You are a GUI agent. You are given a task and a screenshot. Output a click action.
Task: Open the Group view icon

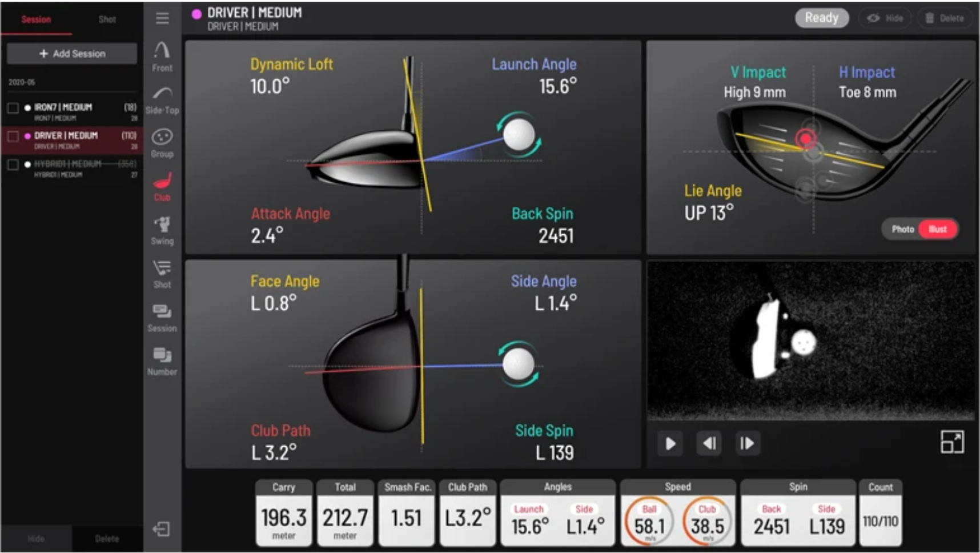click(x=162, y=143)
